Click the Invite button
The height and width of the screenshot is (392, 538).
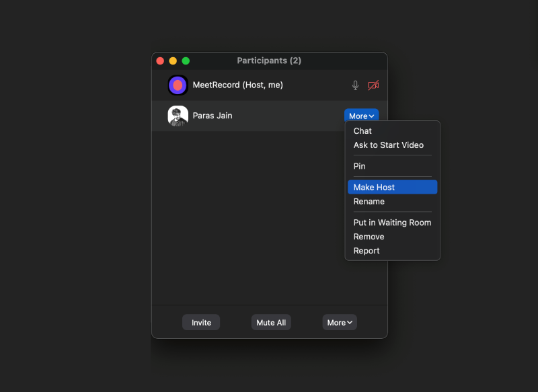[200, 322]
